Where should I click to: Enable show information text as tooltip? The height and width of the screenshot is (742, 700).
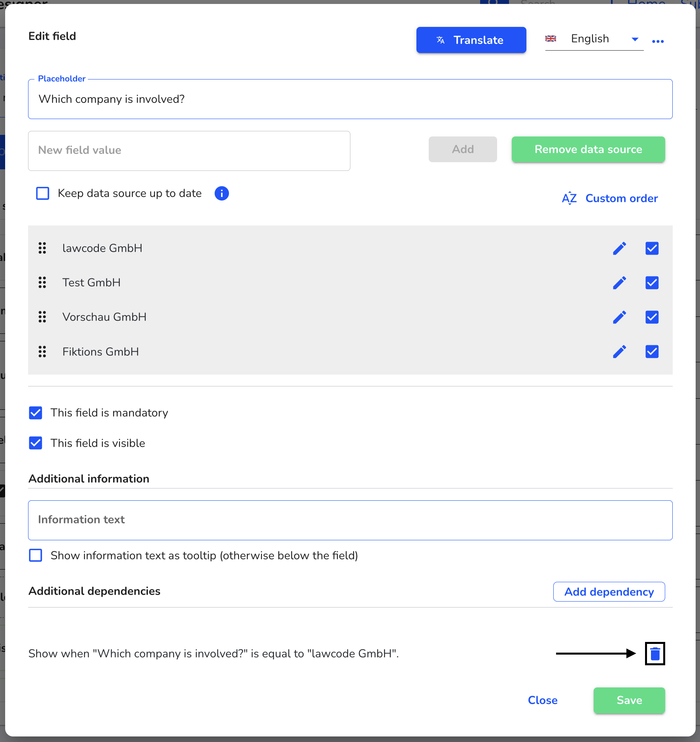[x=36, y=555]
